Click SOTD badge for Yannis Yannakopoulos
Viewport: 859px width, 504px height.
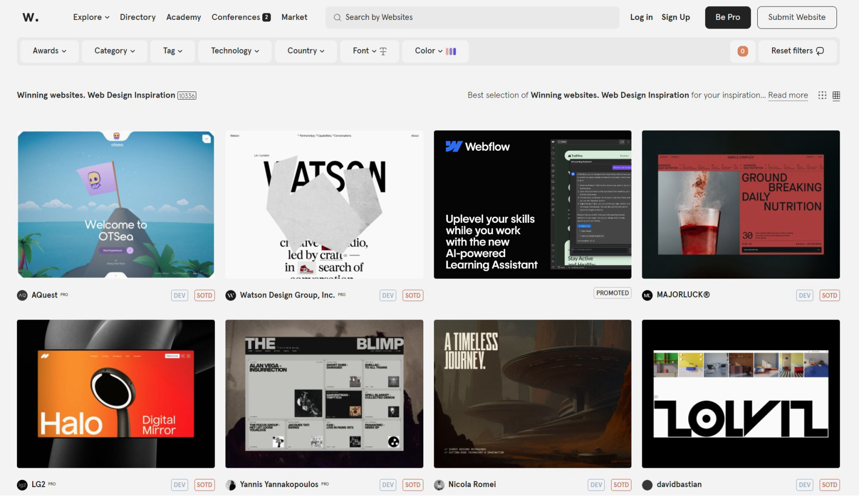[413, 485]
